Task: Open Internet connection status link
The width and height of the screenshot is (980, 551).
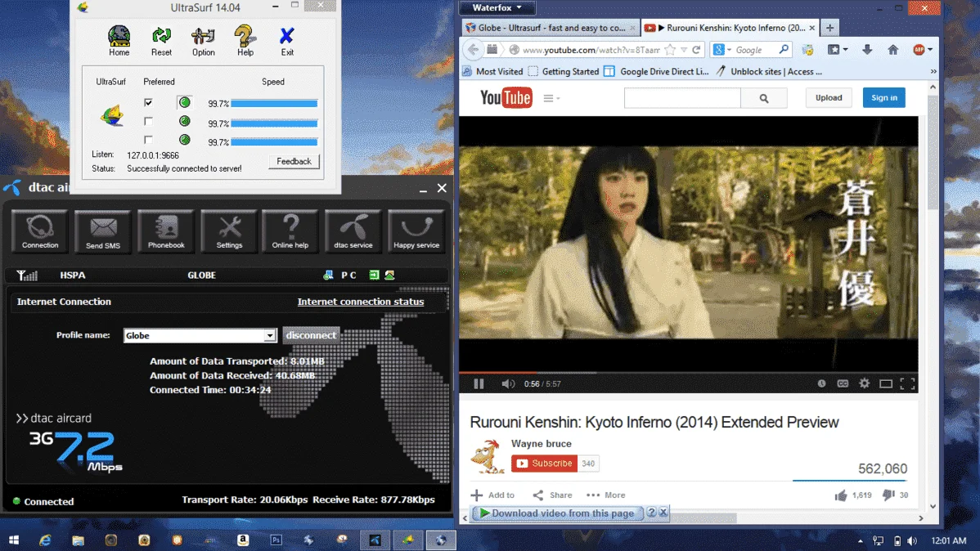Action: [361, 302]
